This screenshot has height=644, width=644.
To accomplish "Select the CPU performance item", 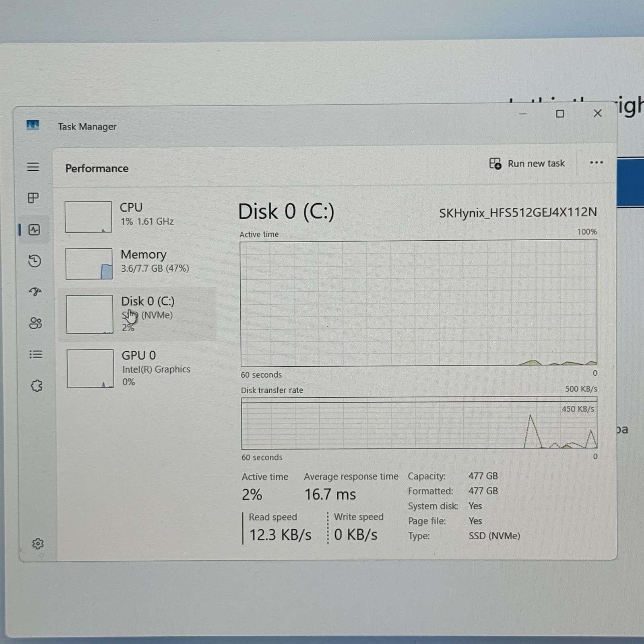I will point(138,217).
